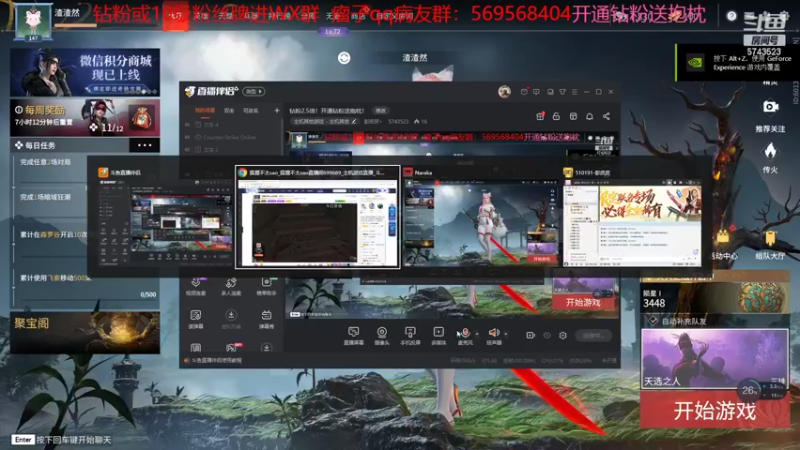
Task: Expand the microphone volume arrow
Action: coord(478,334)
